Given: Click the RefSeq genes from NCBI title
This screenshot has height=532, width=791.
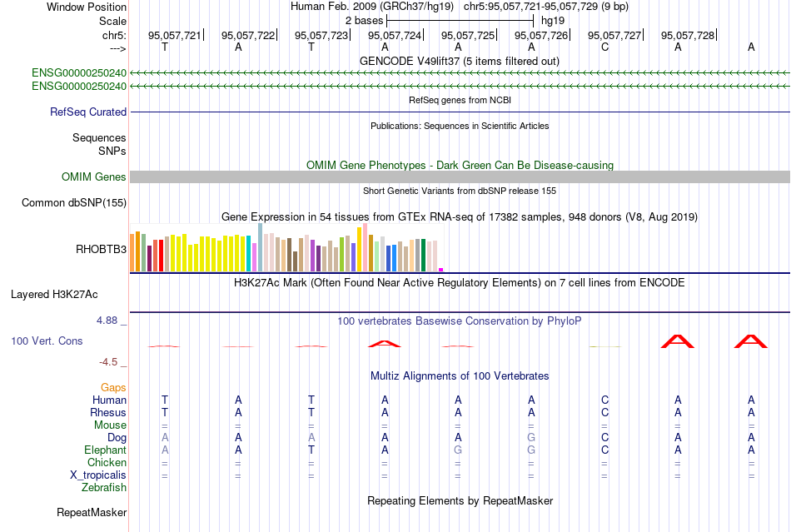Looking at the screenshot, I should 460,100.
